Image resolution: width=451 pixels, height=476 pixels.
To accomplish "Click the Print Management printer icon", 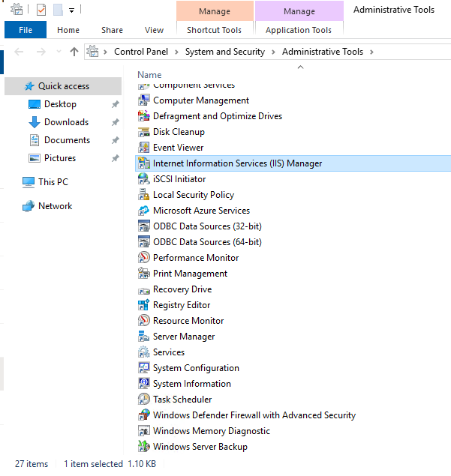I will tap(144, 273).
